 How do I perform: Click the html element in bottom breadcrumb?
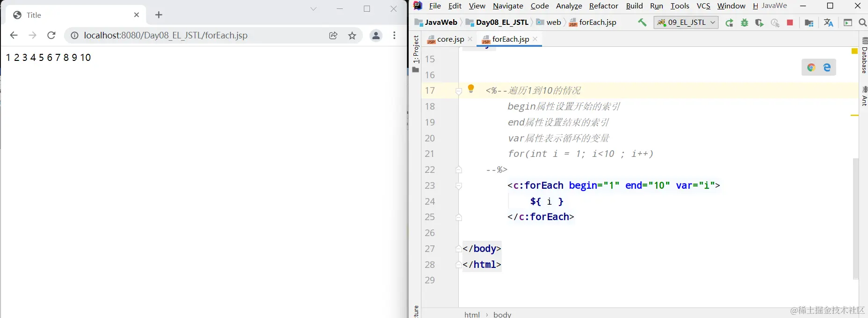472,314
